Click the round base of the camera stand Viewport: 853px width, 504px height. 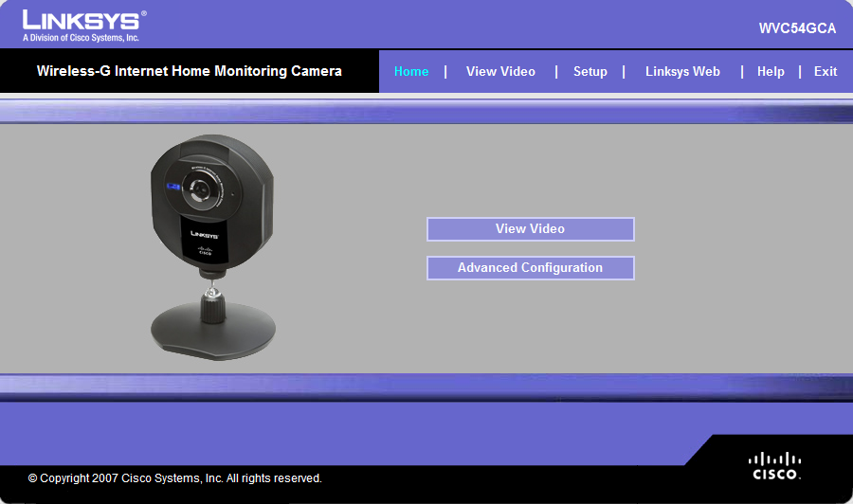212,332
